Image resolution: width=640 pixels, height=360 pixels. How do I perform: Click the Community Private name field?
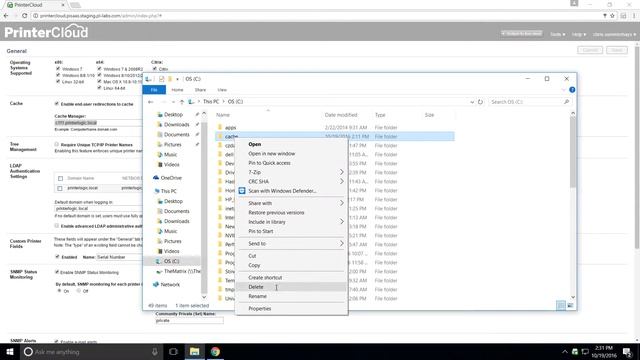pos(189,320)
